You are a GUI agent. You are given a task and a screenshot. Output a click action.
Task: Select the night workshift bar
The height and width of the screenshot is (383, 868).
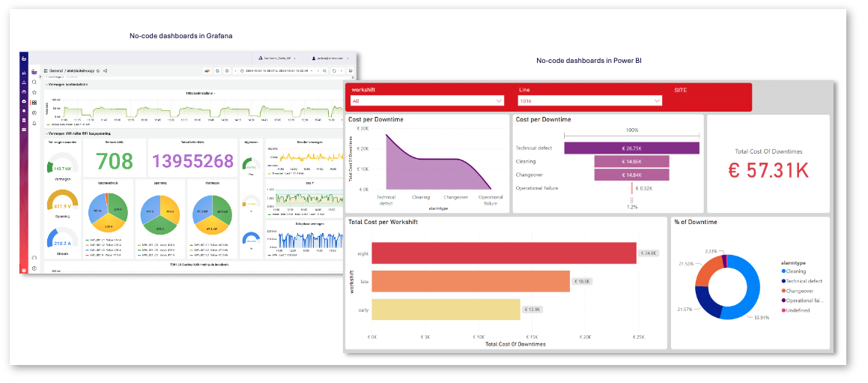504,253
